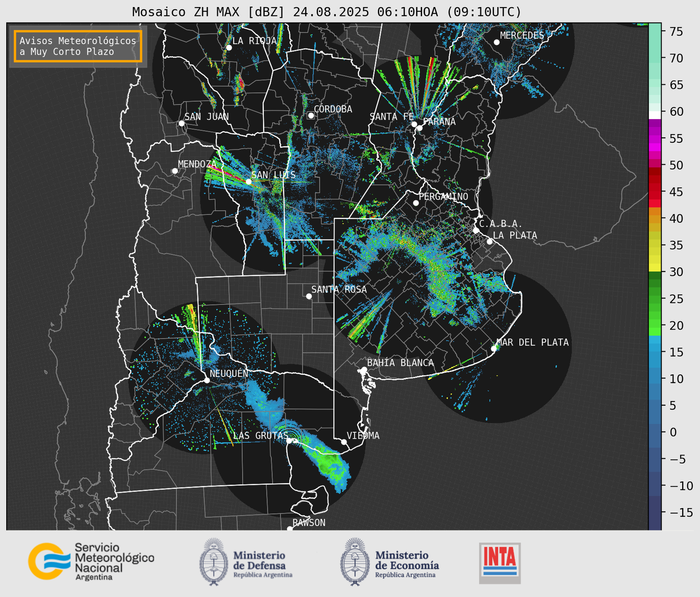Screen dimensions: 700x597
Task: Select the Neuquén city marker
Action: (x=207, y=380)
